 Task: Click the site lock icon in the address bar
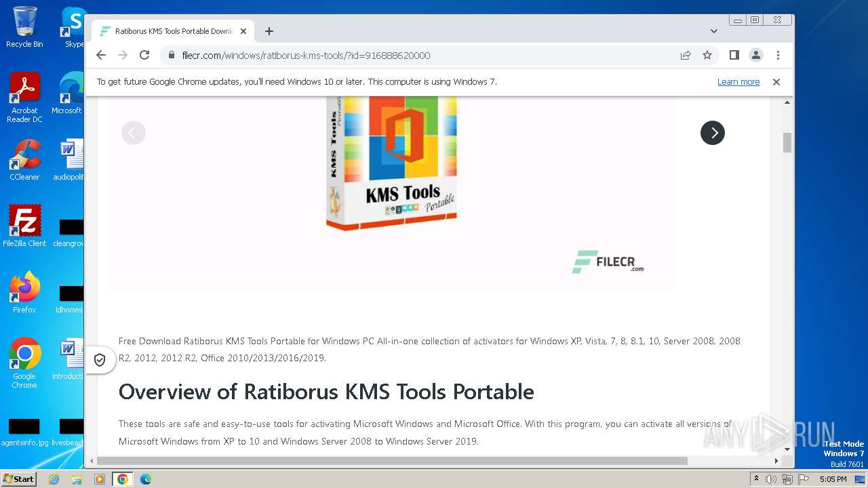[172, 55]
